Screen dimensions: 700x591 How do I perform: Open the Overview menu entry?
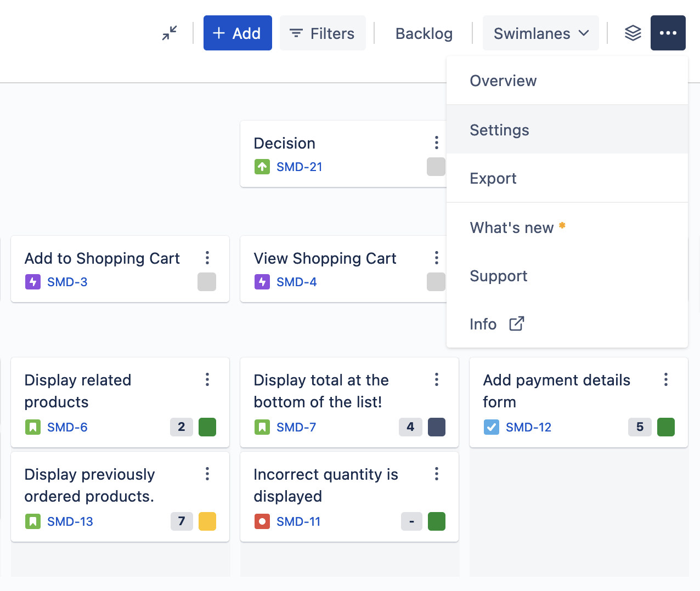click(x=503, y=81)
